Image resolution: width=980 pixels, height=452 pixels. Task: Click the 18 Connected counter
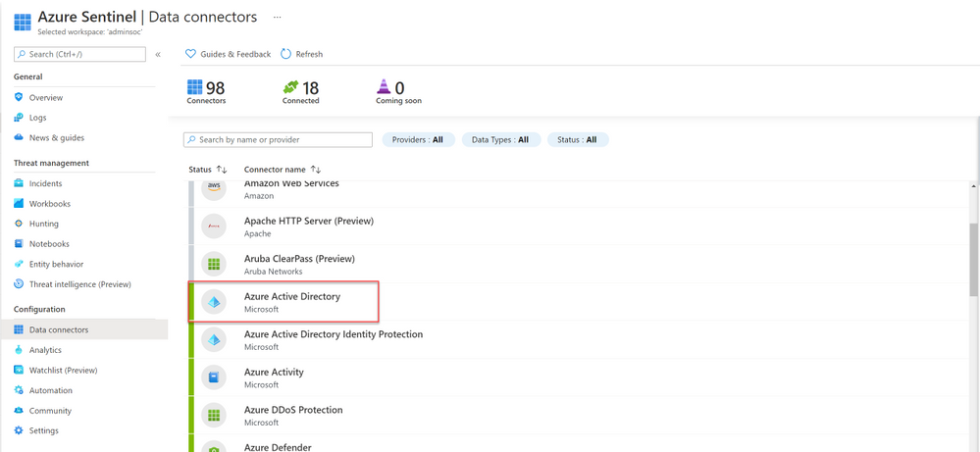click(300, 92)
